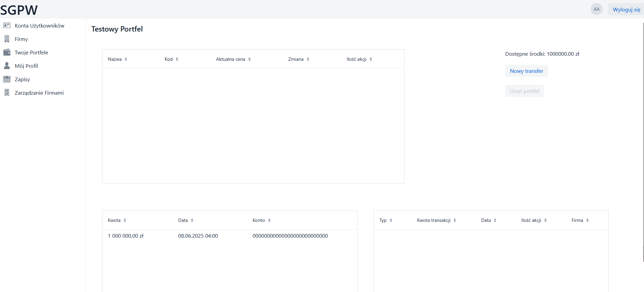Click the Nowy transfer button

pos(526,71)
